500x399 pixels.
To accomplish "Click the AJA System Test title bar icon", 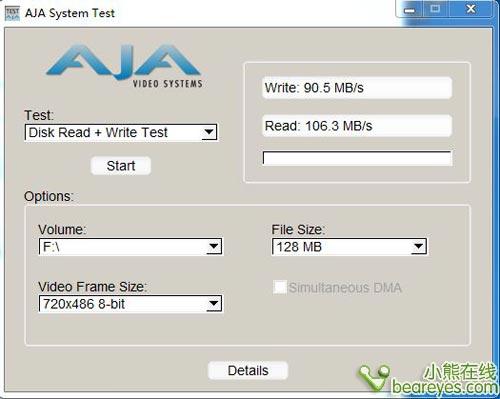I will coord(12,13).
